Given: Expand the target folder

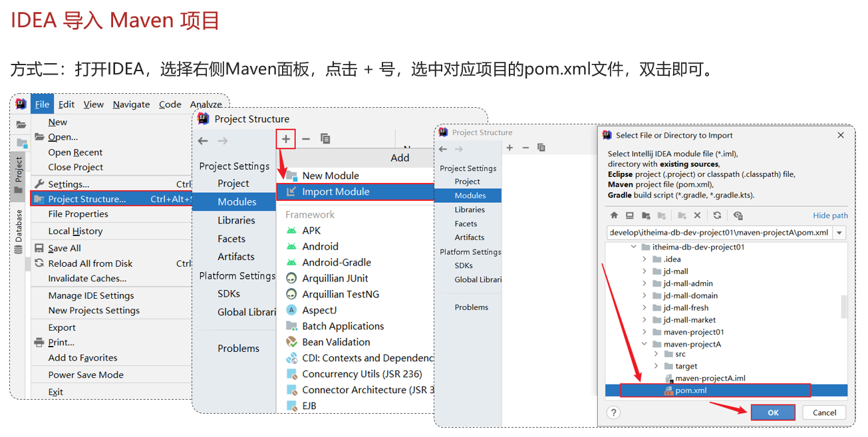Looking at the screenshot, I should click(656, 366).
